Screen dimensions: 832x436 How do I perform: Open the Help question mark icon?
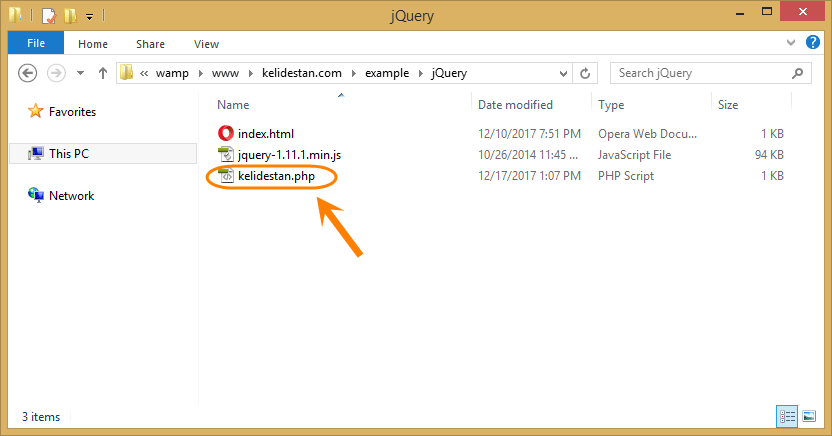tap(812, 42)
